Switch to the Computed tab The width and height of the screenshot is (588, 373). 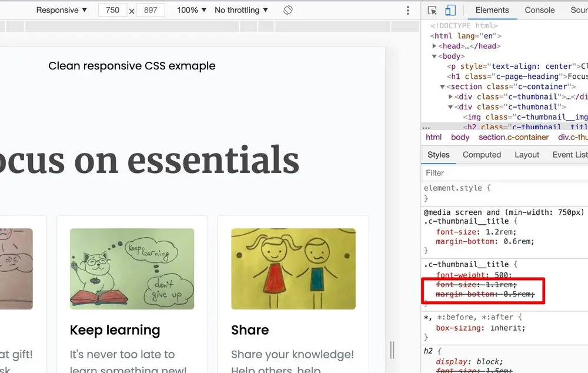coord(482,155)
